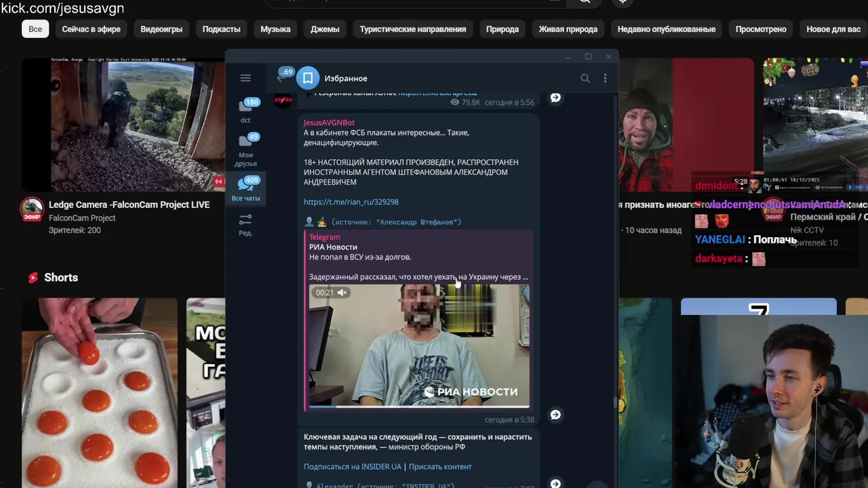This screenshot has width=868, height=488.
Task: Unmute the РИА Новости video
Action: pyautogui.click(x=342, y=293)
